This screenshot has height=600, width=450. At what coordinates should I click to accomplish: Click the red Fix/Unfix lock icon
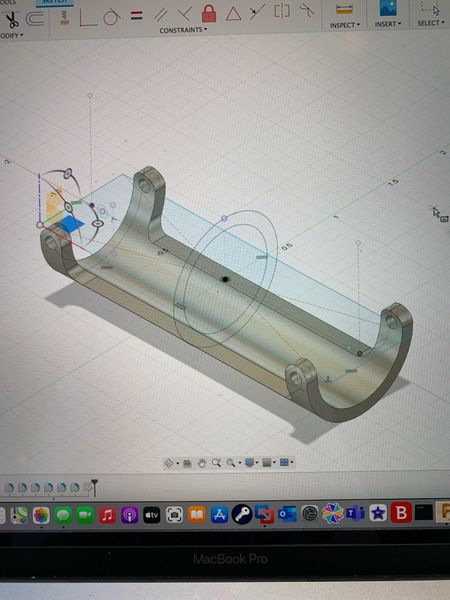point(209,13)
